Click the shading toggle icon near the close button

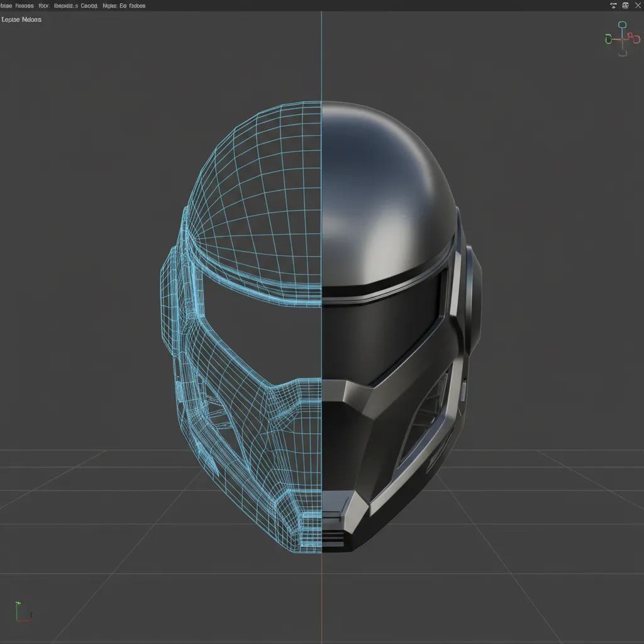[613, 5]
